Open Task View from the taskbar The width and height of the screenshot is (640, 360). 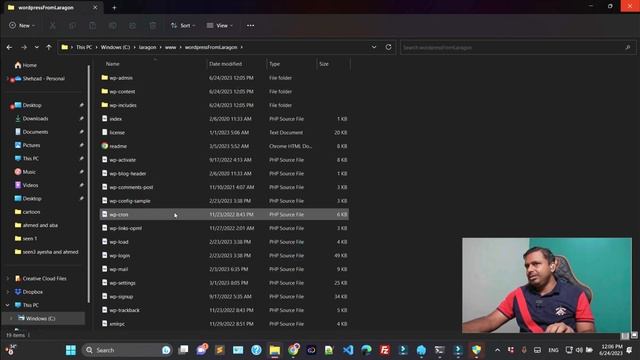coord(184,350)
